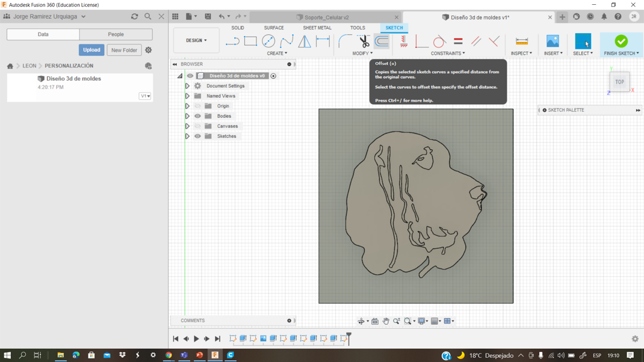Choose the center diameter Circle tool

pyautogui.click(x=268, y=41)
